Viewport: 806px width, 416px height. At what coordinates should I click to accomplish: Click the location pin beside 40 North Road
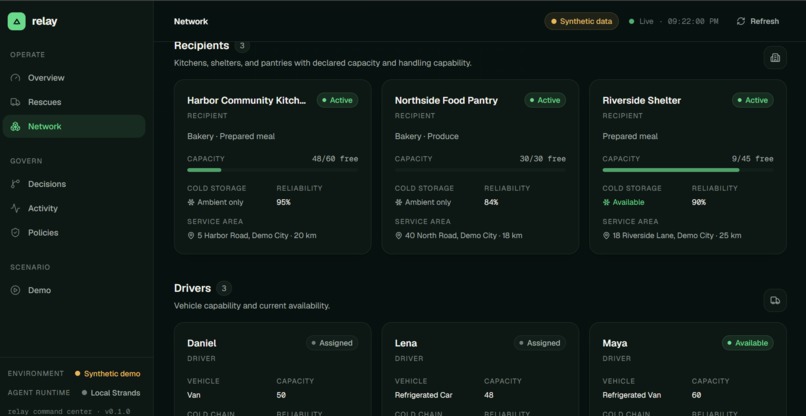398,236
